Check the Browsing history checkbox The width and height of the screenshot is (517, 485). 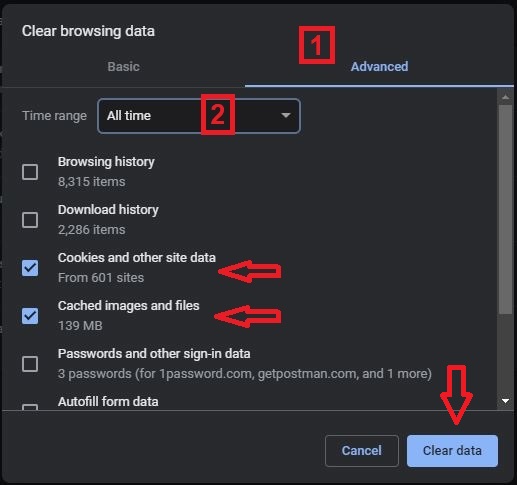tap(30, 172)
